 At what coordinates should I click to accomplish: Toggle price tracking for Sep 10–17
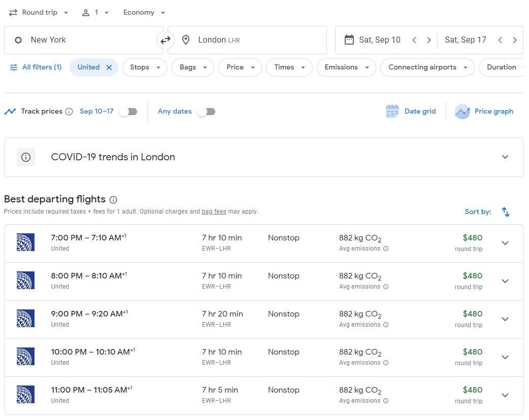click(128, 112)
